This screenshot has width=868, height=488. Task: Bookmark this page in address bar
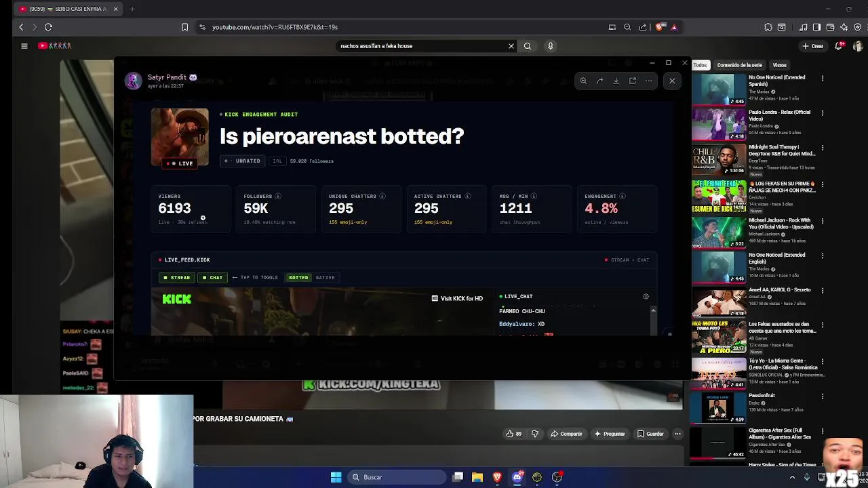184,27
